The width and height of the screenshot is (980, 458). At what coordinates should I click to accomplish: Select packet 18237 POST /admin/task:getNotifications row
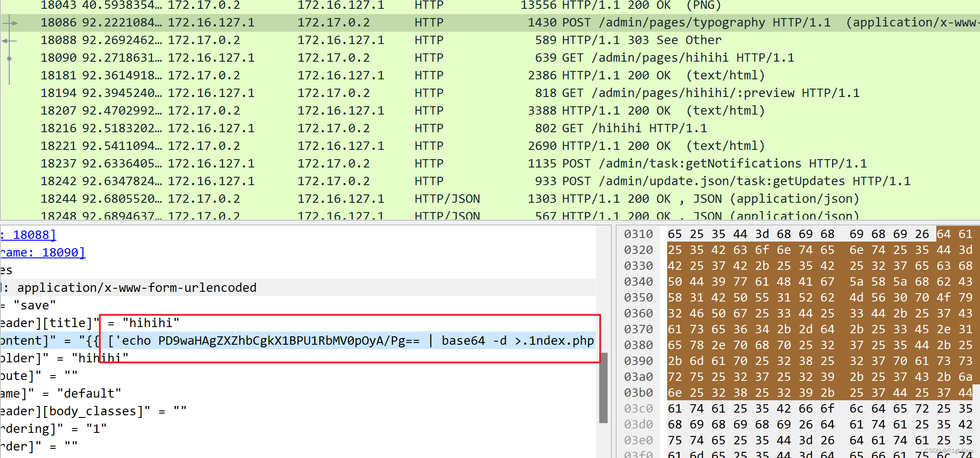[x=490, y=164]
